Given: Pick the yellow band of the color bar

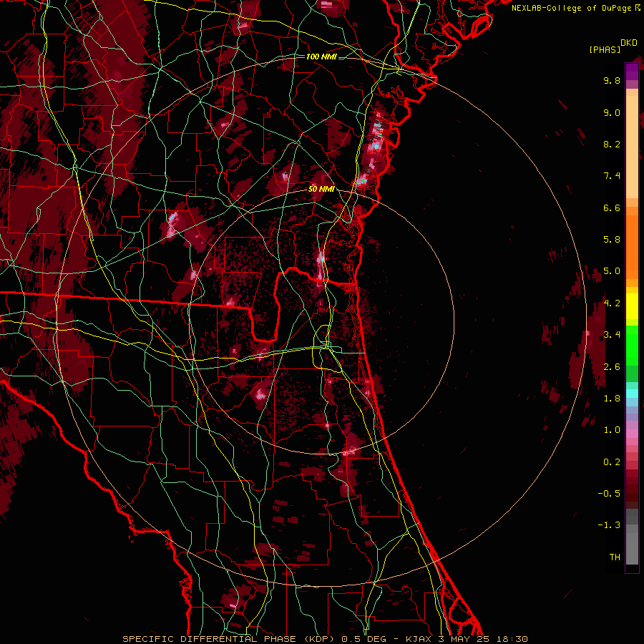Looking at the screenshot, I should coord(632,306).
